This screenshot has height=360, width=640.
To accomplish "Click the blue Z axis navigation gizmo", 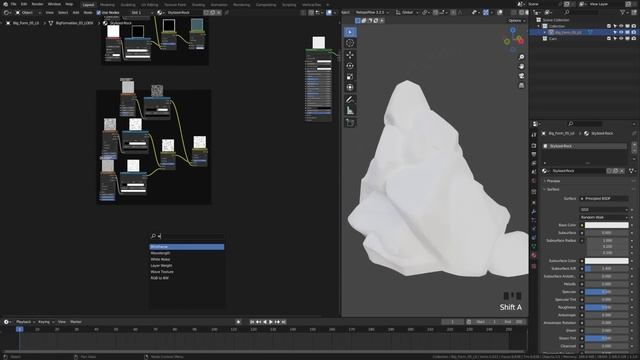I will (513, 30).
